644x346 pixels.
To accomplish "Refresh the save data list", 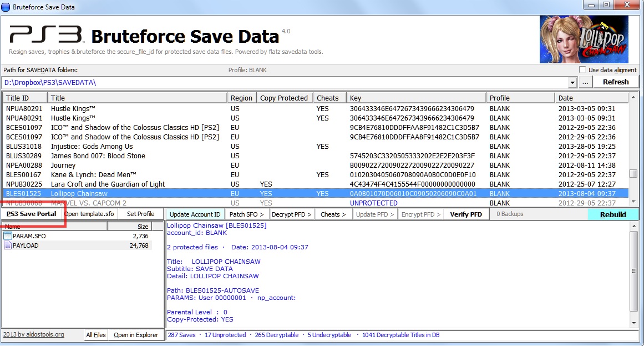I will coord(615,82).
